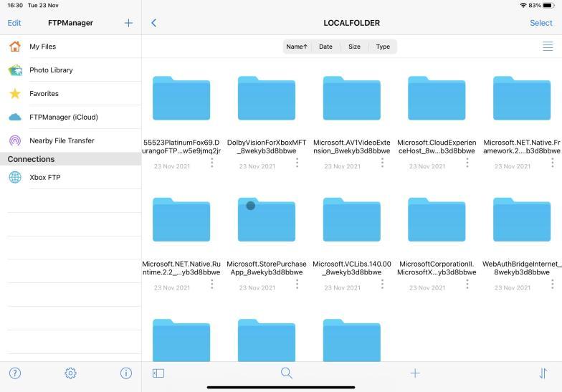The height and width of the screenshot is (392, 562).
Task: Select Nearby File Transfer label
Action: click(62, 140)
